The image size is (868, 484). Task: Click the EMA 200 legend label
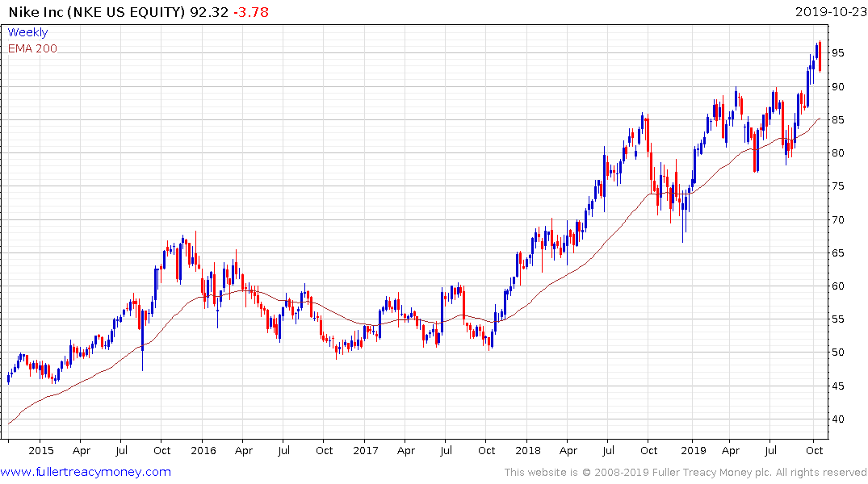[x=32, y=48]
